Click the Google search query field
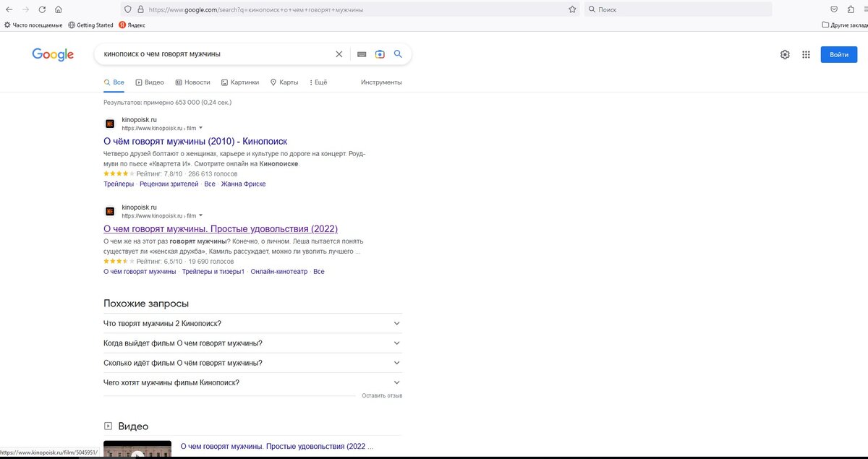This screenshot has height=459, width=868. (x=217, y=54)
